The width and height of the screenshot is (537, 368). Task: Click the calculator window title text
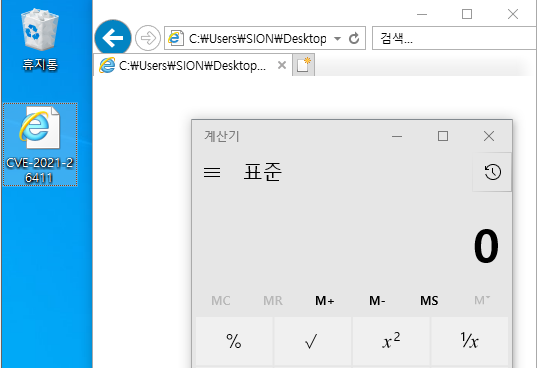click(222, 136)
